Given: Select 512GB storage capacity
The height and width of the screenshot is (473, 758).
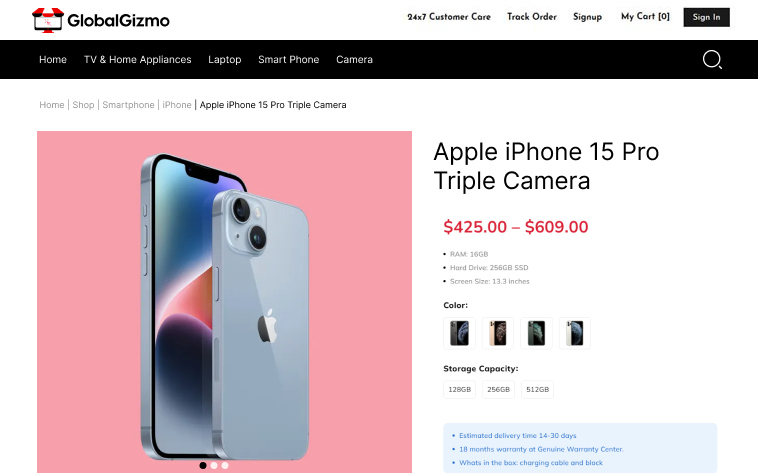Looking at the screenshot, I should tap(537, 389).
